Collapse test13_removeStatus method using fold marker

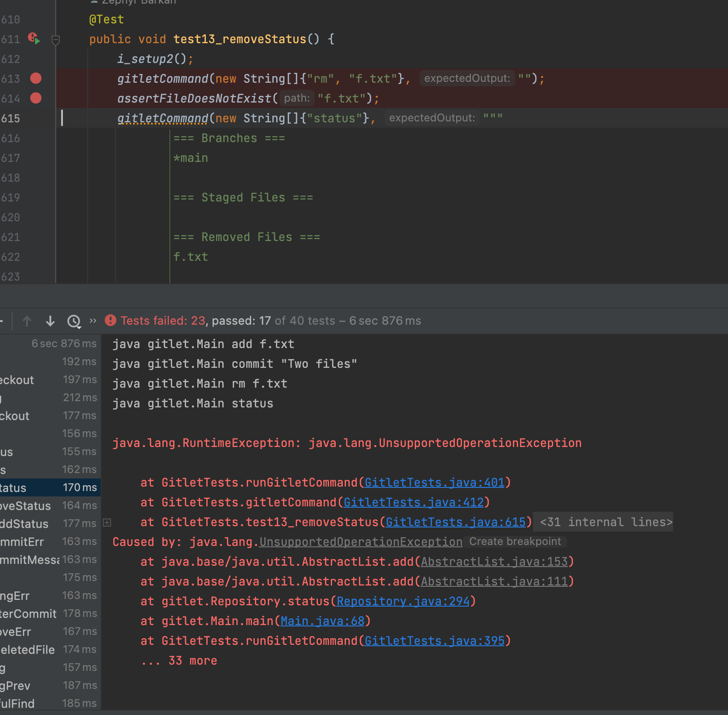tap(56, 40)
